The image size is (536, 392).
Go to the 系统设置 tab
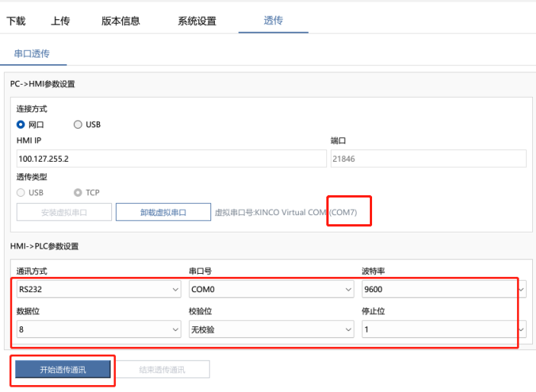coord(197,21)
